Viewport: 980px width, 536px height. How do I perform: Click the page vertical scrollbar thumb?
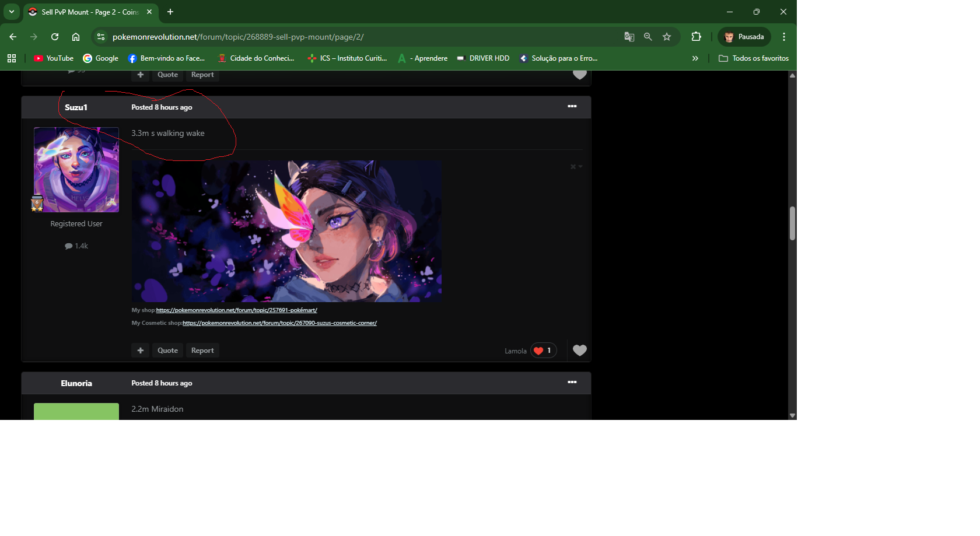point(792,223)
